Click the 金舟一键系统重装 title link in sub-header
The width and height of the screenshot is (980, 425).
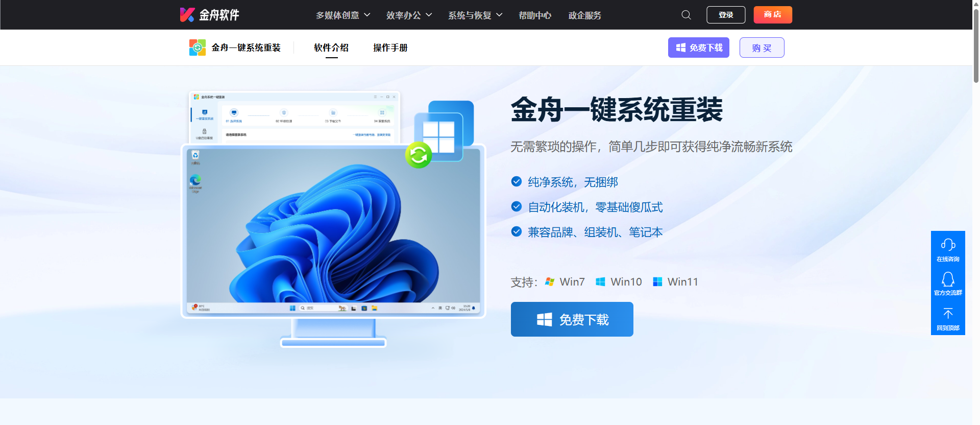(246, 48)
